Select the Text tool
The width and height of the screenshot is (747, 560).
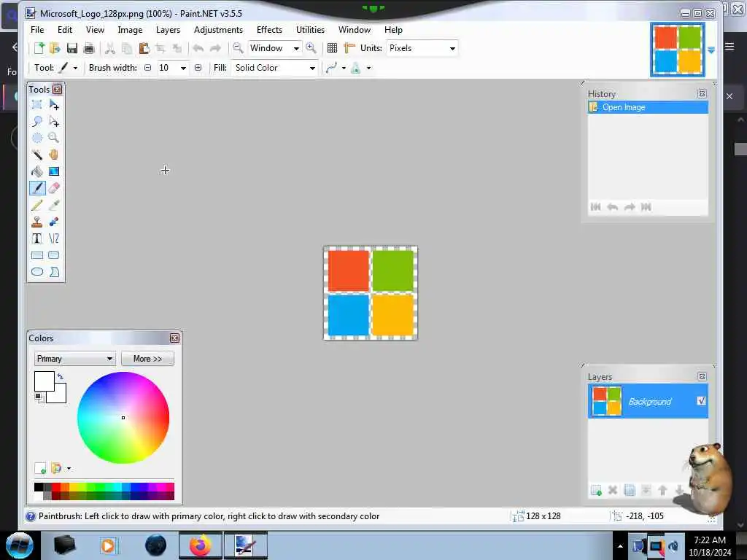click(x=37, y=238)
